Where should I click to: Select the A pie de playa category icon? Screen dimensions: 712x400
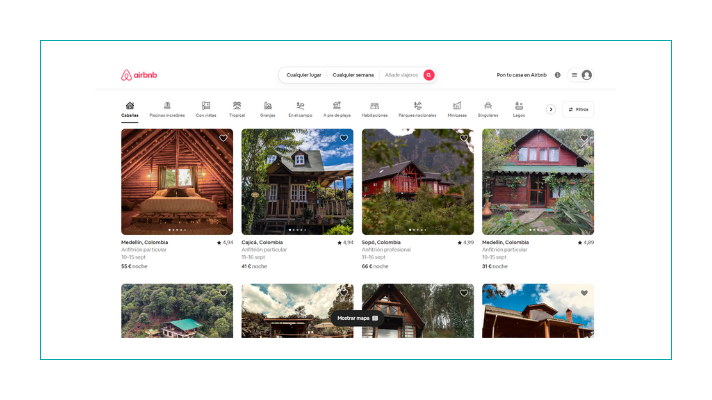[x=337, y=105]
